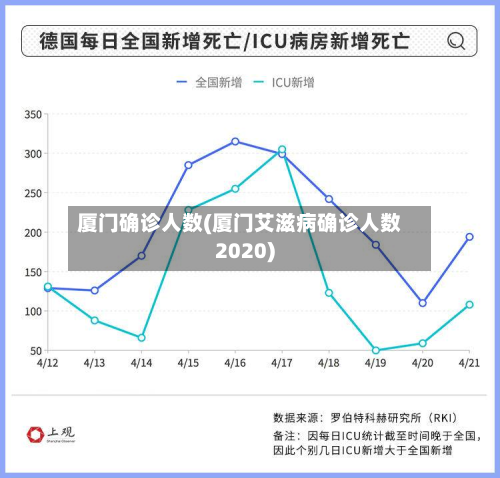Click the national data point at 4/20

423,303
